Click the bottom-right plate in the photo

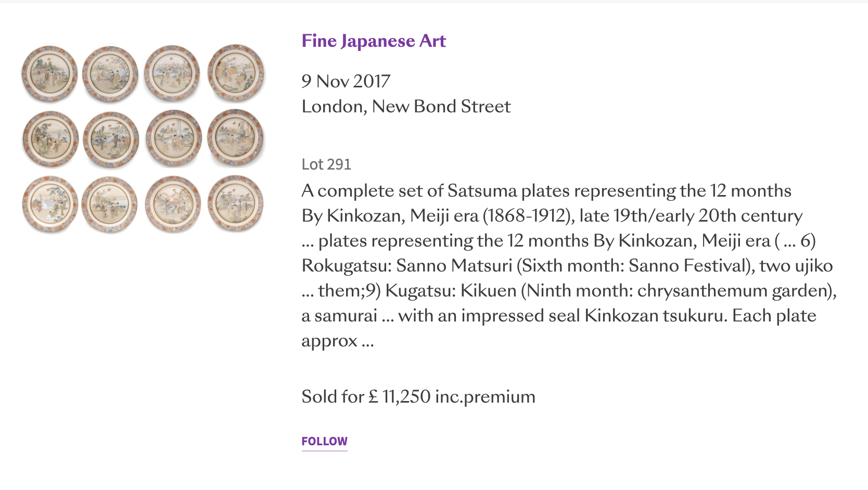[x=235, y=203]
